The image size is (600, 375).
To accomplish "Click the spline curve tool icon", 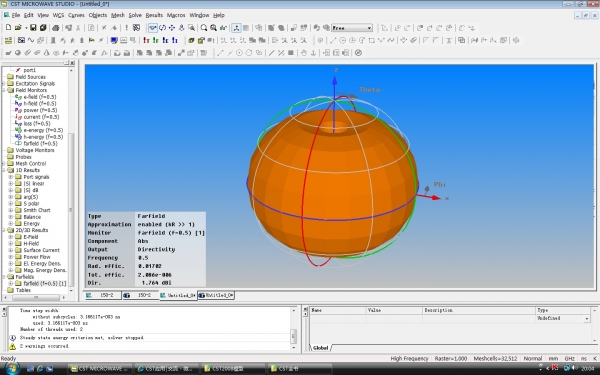I will click(391, 40).
